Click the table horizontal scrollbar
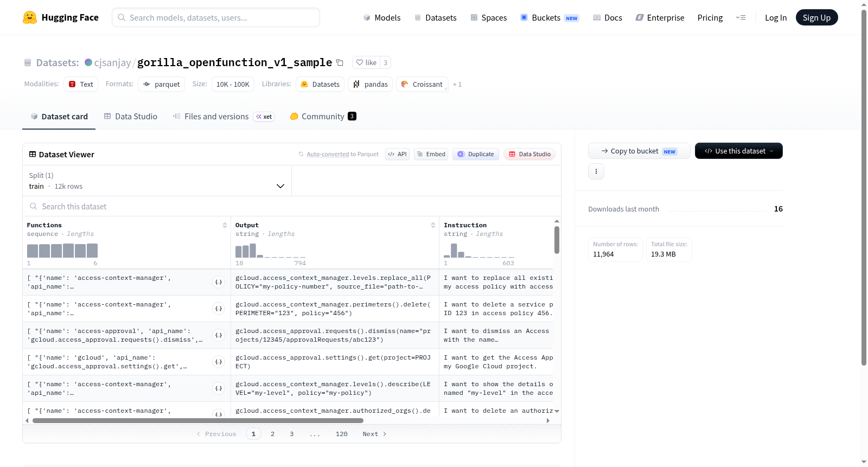The height and width of the screenshot is (467, 868). (198, 420)
